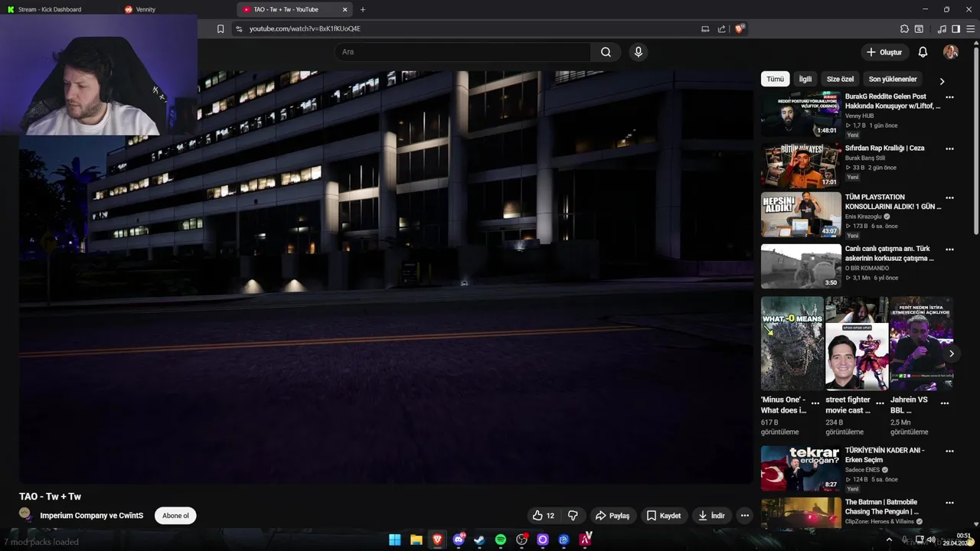Screen dimensions: 980x551
Task: Open Steam from the taskbar
Action: tap(479, 540)
